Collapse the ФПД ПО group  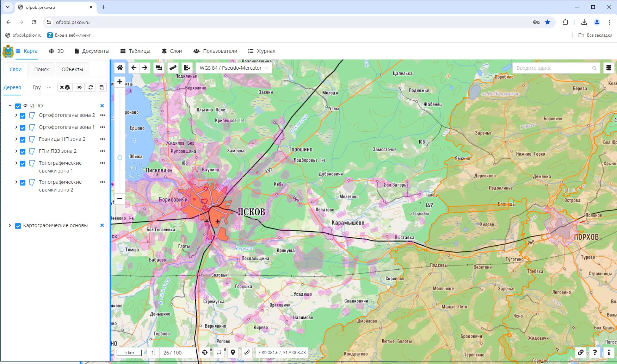pos(10,106)
